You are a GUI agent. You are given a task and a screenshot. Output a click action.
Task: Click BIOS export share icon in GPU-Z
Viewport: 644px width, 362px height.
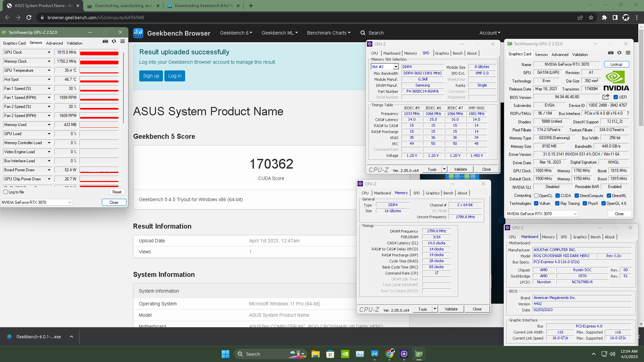606,97
